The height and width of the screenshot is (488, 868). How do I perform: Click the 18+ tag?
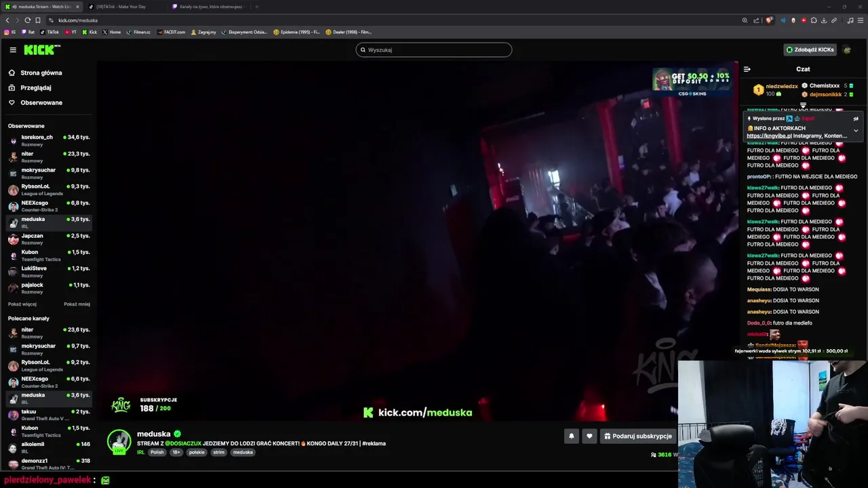(176, 452)
